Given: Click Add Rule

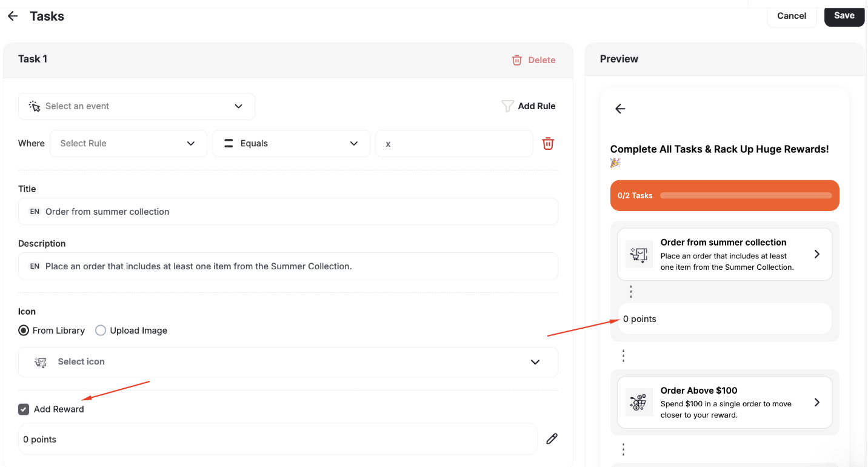Looking at the screenshot, I should point(529,106).
